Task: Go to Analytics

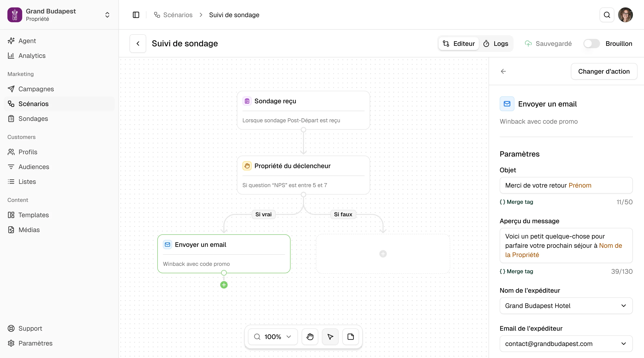Action: click(x=59, y=56)
